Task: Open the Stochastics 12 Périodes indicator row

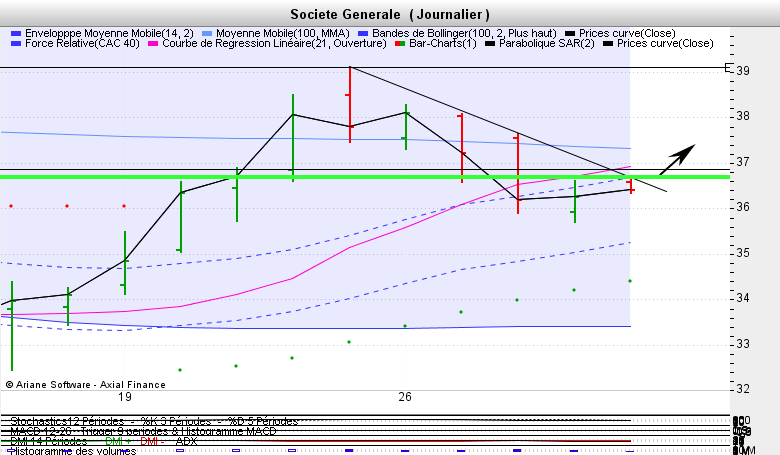Action: [154, 421]
